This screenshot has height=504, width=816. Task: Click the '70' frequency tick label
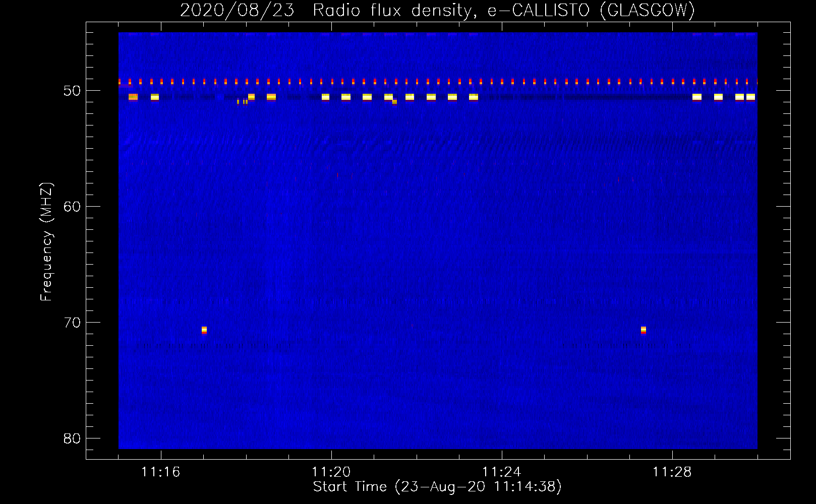(x=72, y=323)
